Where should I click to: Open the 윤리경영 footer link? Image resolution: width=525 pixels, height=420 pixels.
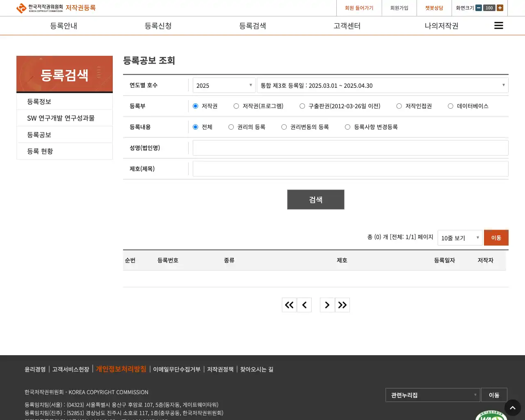(x=35, y=369)
